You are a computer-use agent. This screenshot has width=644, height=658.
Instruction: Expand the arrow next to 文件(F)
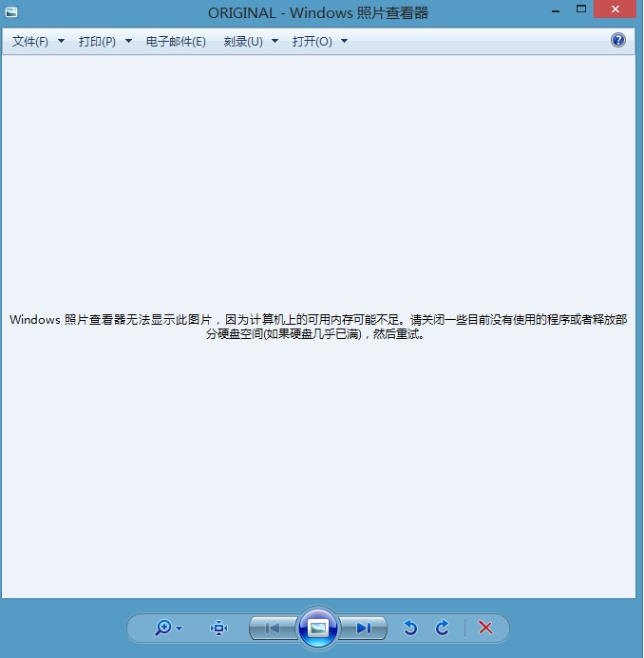(62, 41)
